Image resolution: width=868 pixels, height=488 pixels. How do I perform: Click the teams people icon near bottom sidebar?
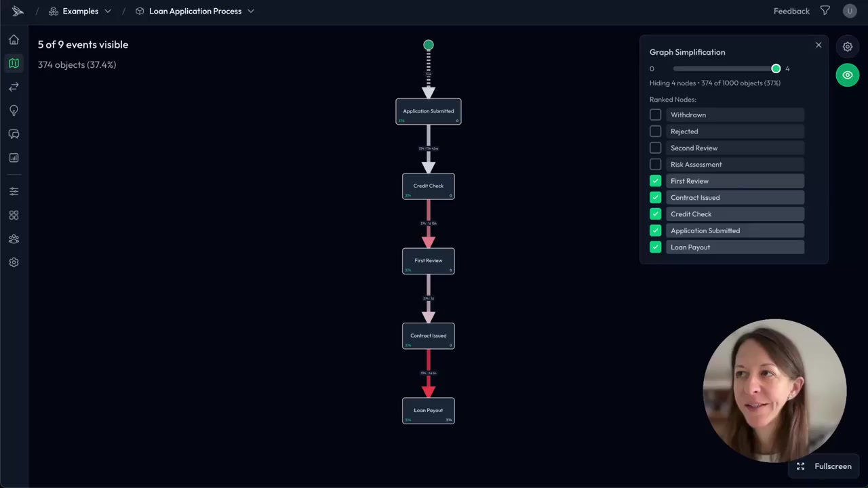tap(14, 239)
